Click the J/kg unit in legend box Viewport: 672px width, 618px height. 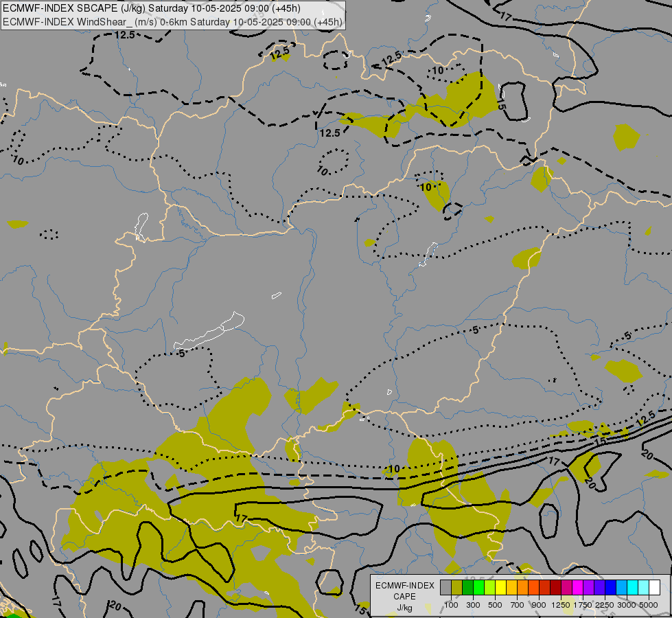click(x=404, y=608)
